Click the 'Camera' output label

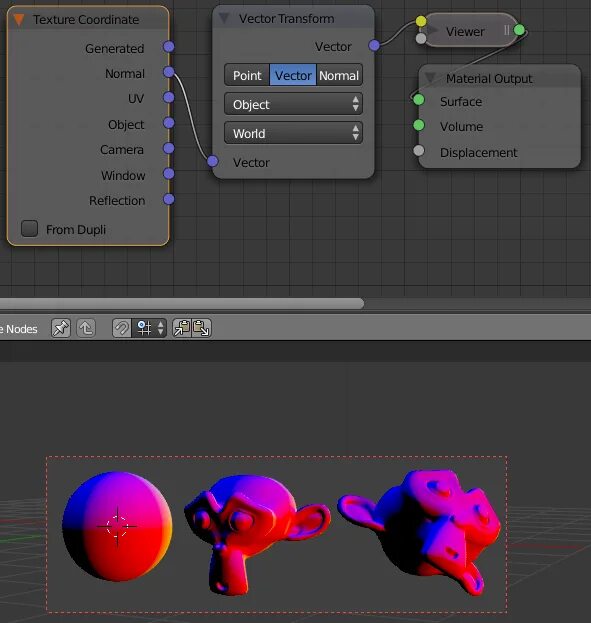pyautogui.click(x=122, y=149)
